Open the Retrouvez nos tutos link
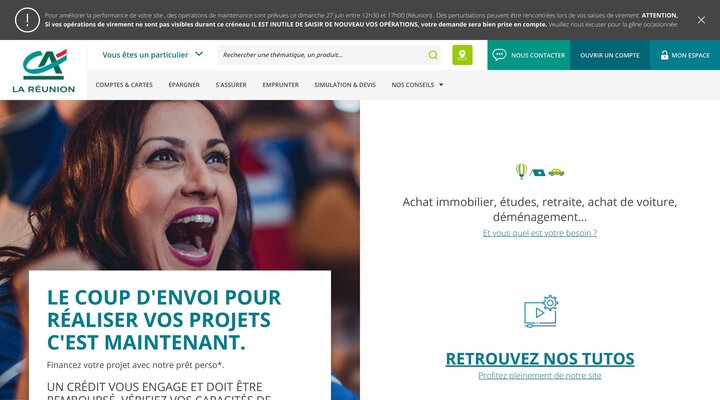Image resolution: width=720 pixels, height=400 pixels. [540, 359]
